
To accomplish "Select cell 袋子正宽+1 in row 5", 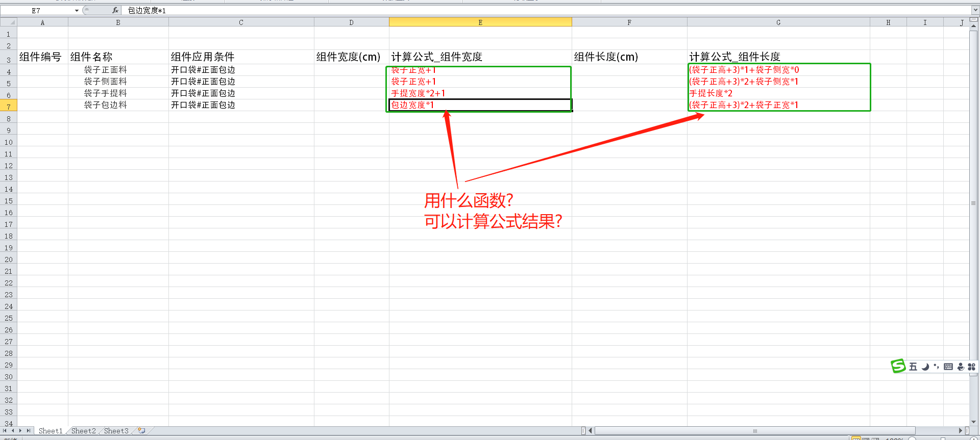I will tap(480, 82).
